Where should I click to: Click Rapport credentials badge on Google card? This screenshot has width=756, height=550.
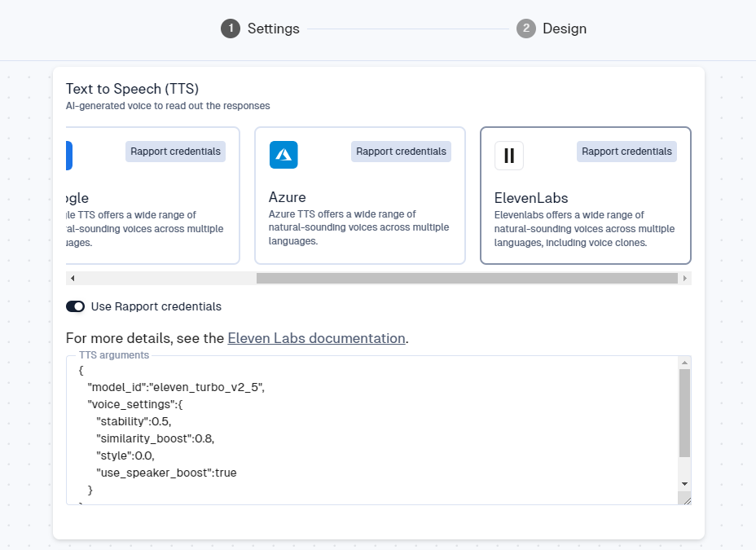(x=175, y=152)
